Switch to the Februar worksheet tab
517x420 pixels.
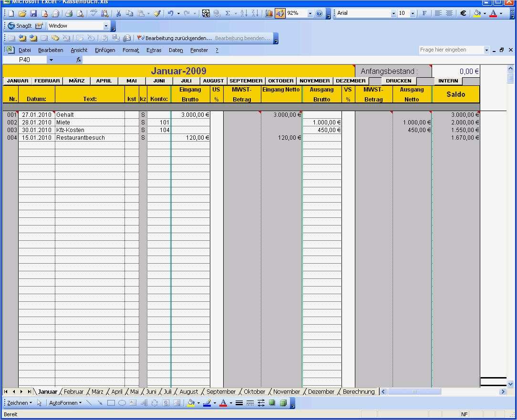pos(73,391)
